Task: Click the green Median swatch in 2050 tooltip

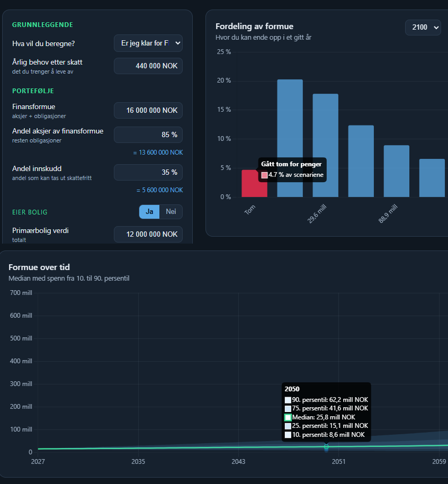Action: pyautogui.click(x=288, y=417)
